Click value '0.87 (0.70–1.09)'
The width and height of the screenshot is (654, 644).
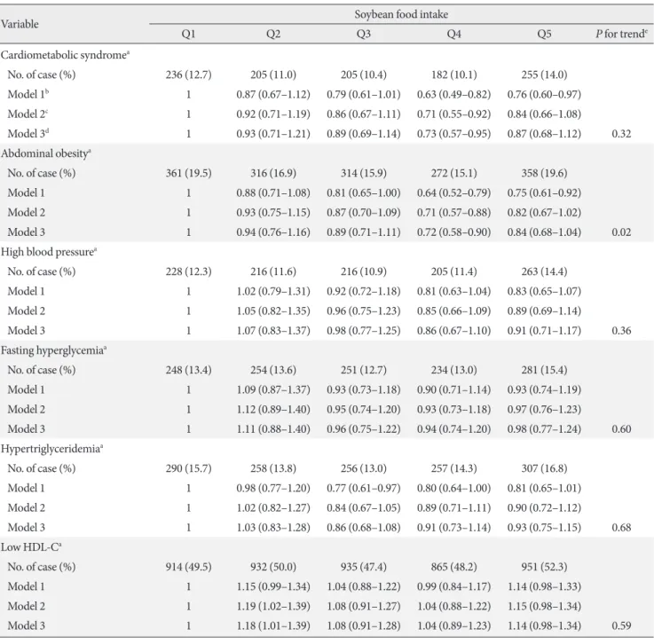[x=363, y=212]
